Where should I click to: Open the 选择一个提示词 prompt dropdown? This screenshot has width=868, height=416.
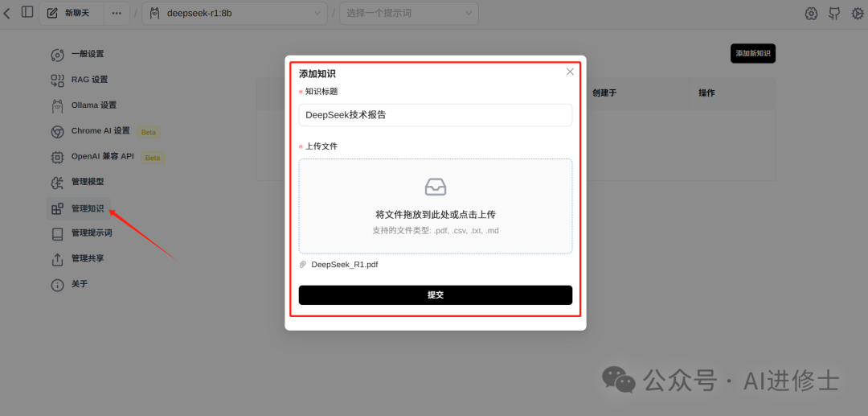pyautogui.click(x=409, y=14)
